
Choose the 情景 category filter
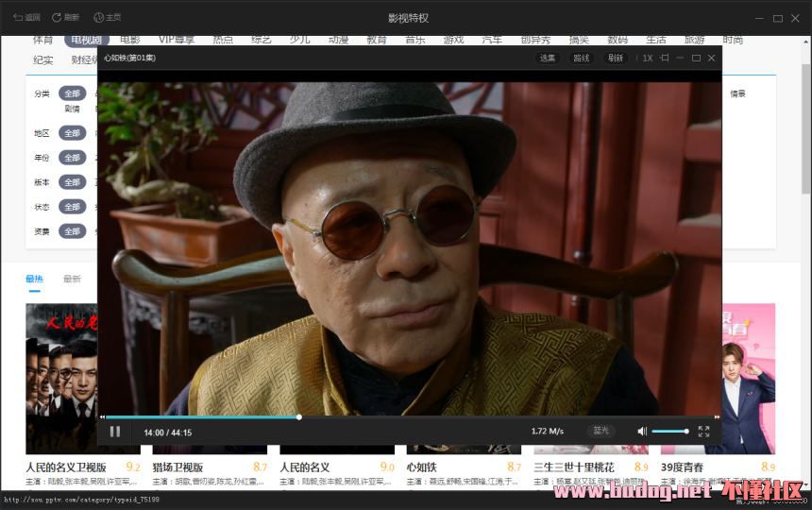pyautogui.click(x=737, y=93)
